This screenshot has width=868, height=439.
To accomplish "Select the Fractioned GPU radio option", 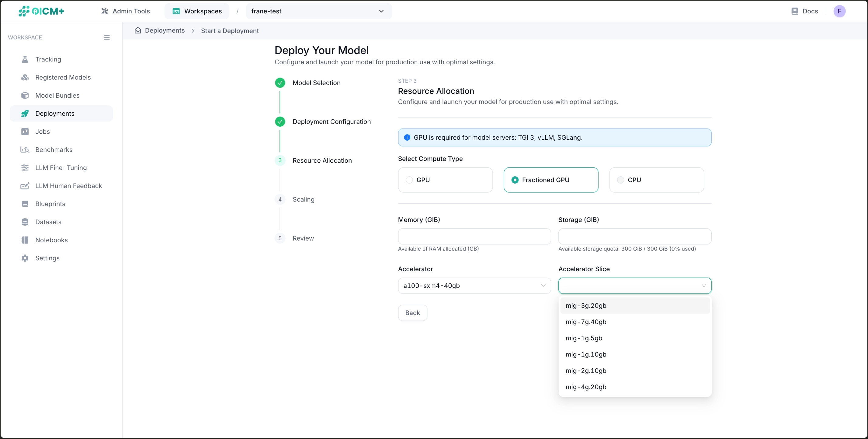I will (515, 180).
